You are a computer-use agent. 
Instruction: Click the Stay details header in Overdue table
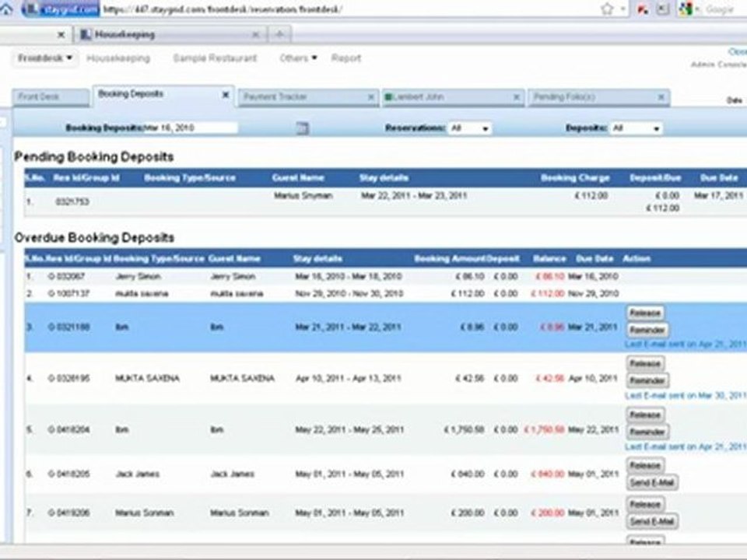pyautogui.click(x=317, y=258)
